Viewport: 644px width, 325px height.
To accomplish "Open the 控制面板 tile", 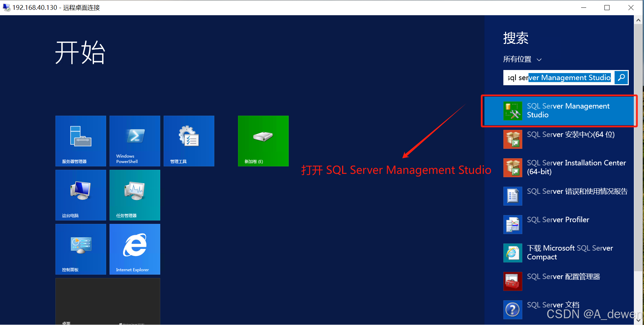I will coord(81,249).
